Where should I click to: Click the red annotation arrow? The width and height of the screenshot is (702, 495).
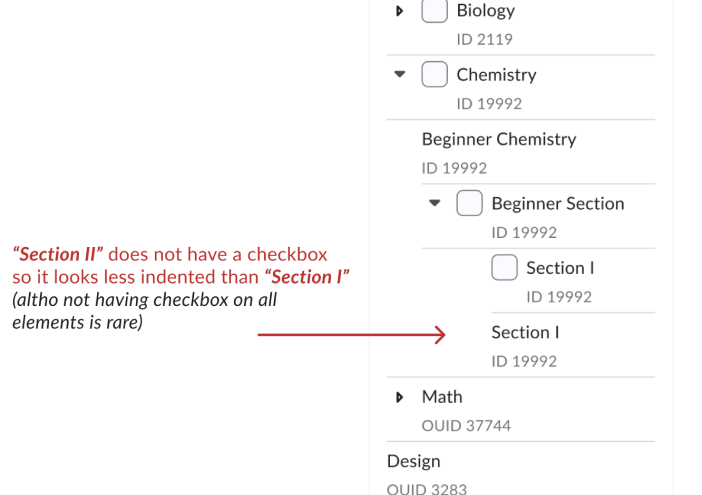(x=350, y=335)
